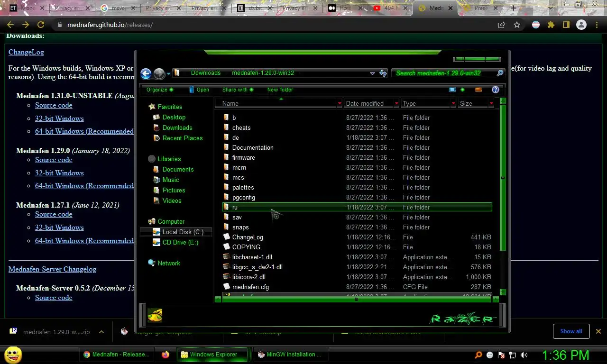This screenshot has height=364, width=607.
Task: Open a new Chrome tab
Action: tap(513, 8)
